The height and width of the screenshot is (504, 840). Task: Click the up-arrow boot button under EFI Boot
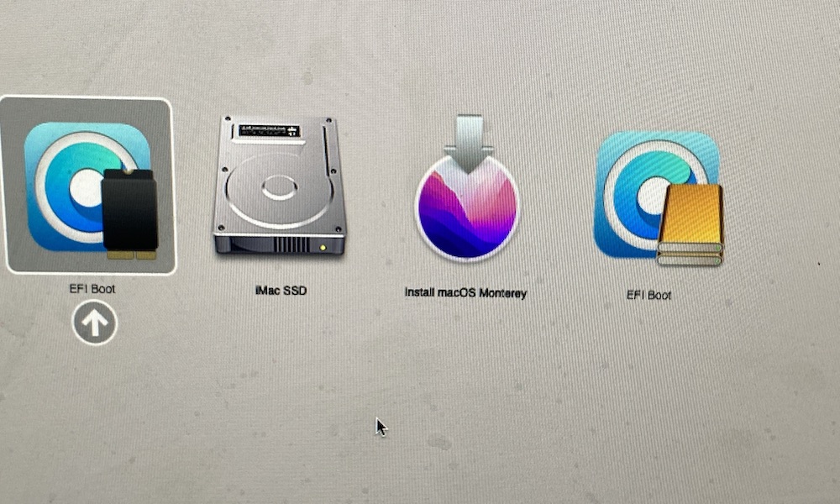point(94,323)
